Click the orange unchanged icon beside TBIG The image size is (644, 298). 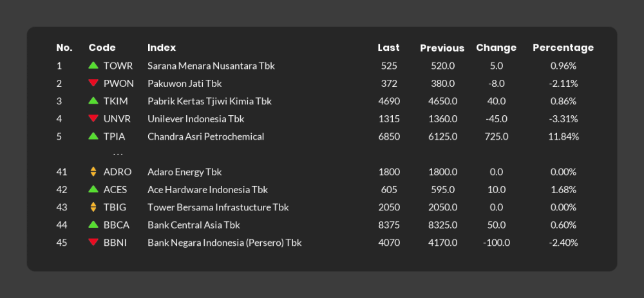point(93,207)
